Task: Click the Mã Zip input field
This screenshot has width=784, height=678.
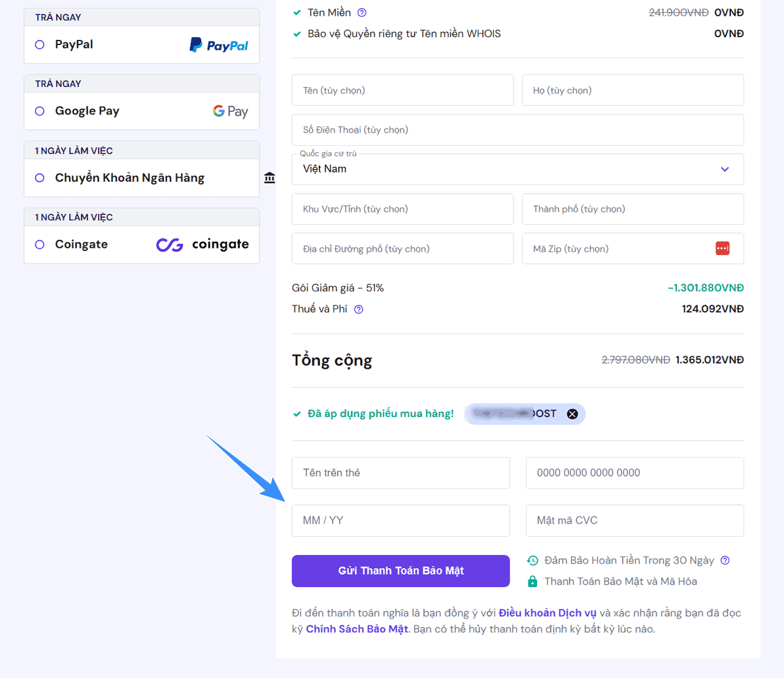Action: pos(633,248)
